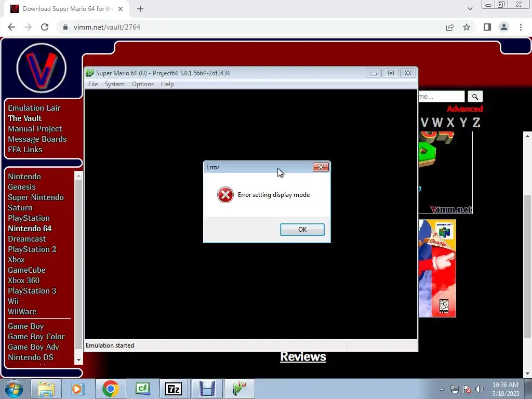
Task: Click the site lock icon in the address bar
Action: pyautogui.click(x=65, y=27)
